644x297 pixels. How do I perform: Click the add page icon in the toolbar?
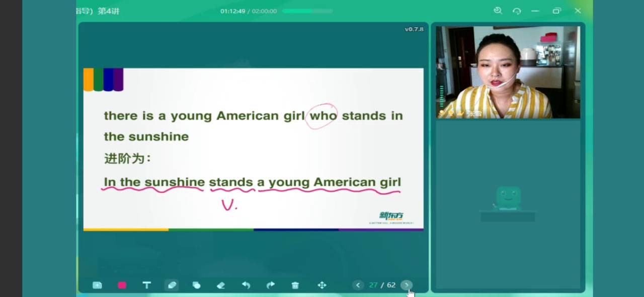(x=97, y=285)
